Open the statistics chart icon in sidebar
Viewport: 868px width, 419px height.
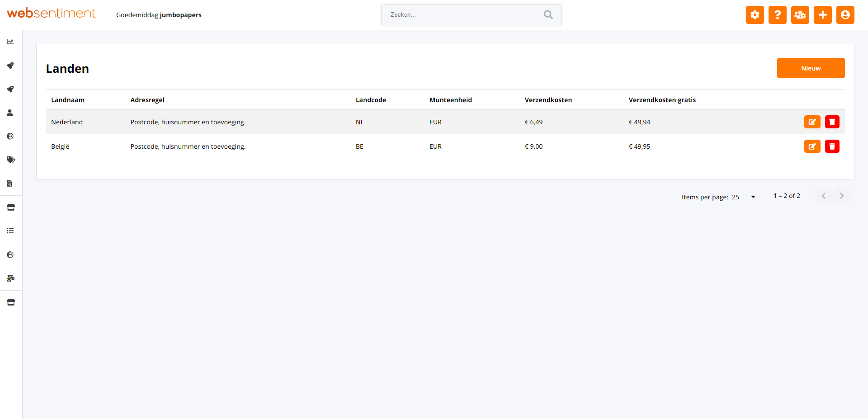pyautogui.click(x=10, y=42)
